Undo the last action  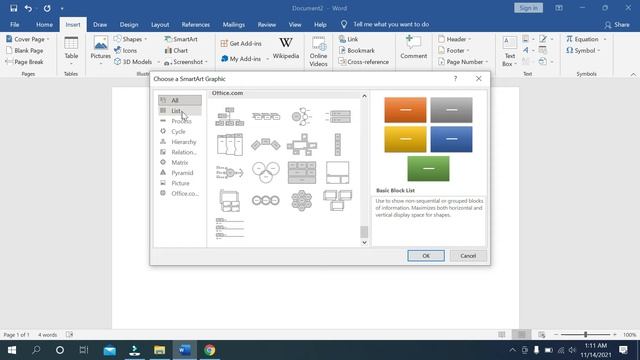point(28,8)
